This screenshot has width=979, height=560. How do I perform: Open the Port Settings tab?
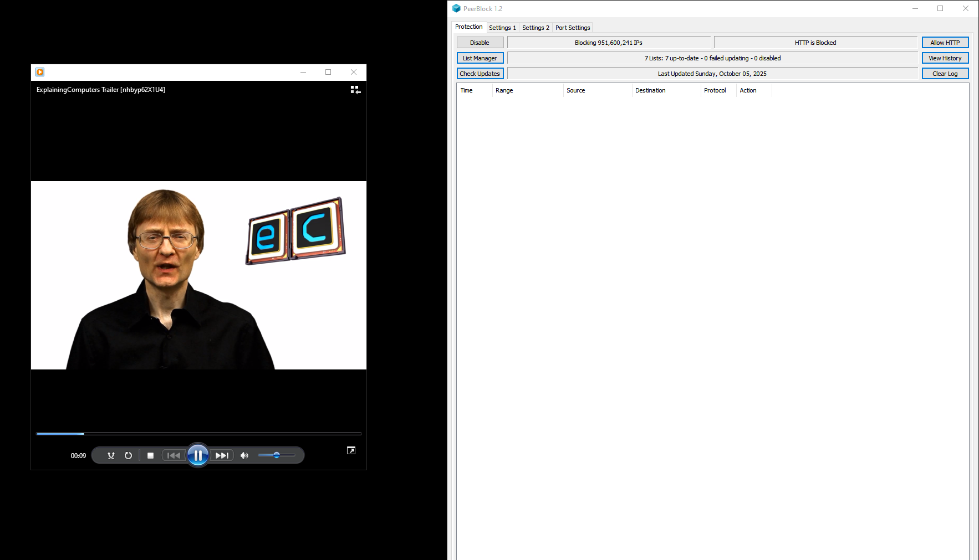pyautogui.click(x=573, y=28)
